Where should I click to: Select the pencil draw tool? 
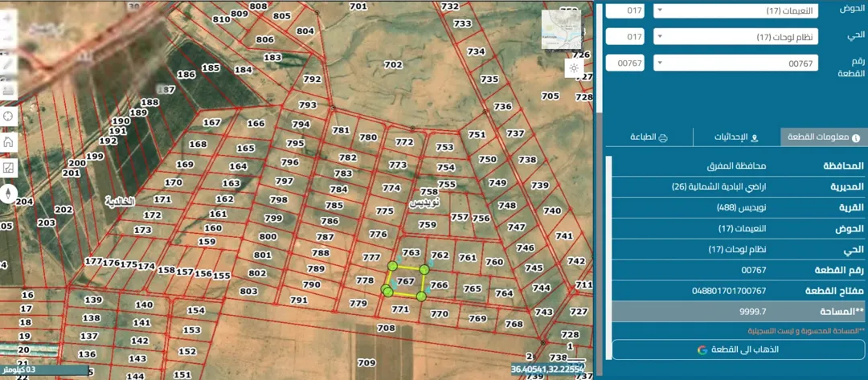(x=8, y=64)
